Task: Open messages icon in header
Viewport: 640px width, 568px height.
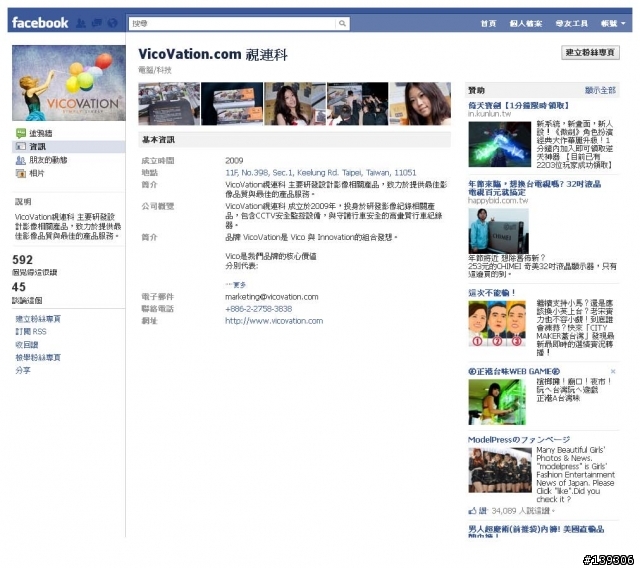Action: pyautogui.click(x=97, y=23)
